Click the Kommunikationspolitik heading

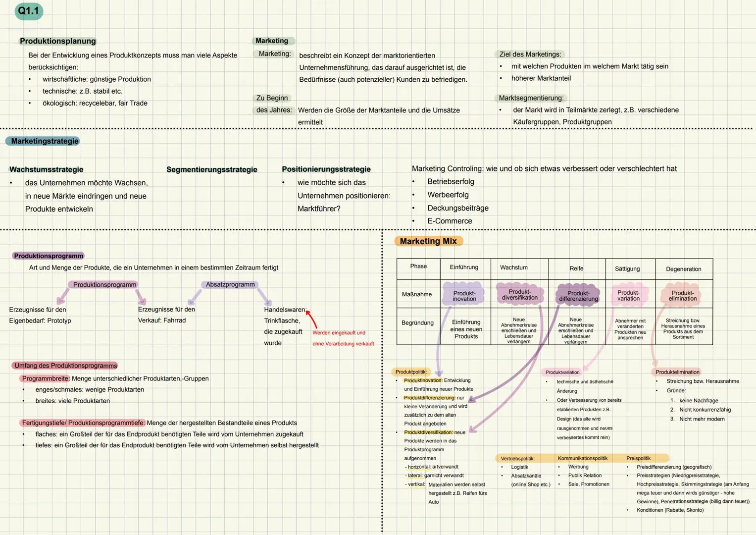pos(582,458)
